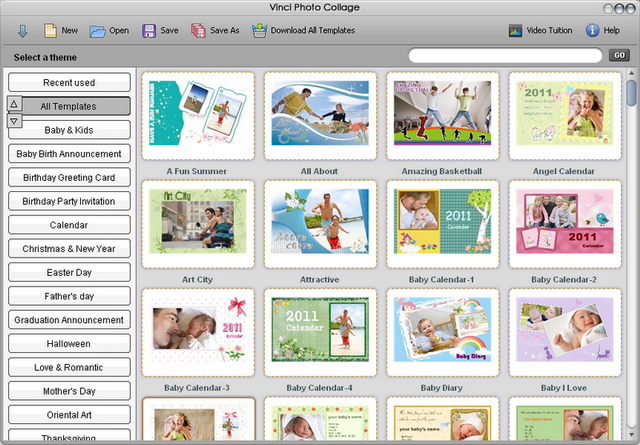Select the Attractive template thumbnail
The image size is (640, 445).
click(320, 224)
